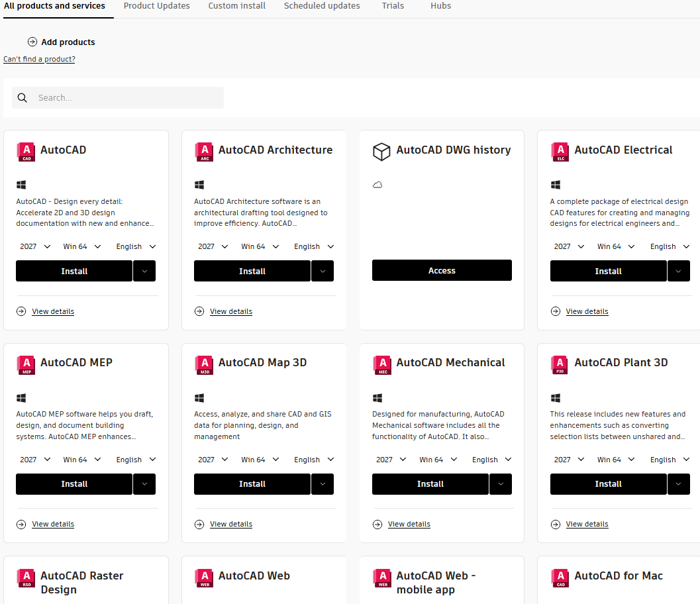Click the Windows platform icon under AutoCAD
This screenshot has height=604, width=700.
point(21,185)
